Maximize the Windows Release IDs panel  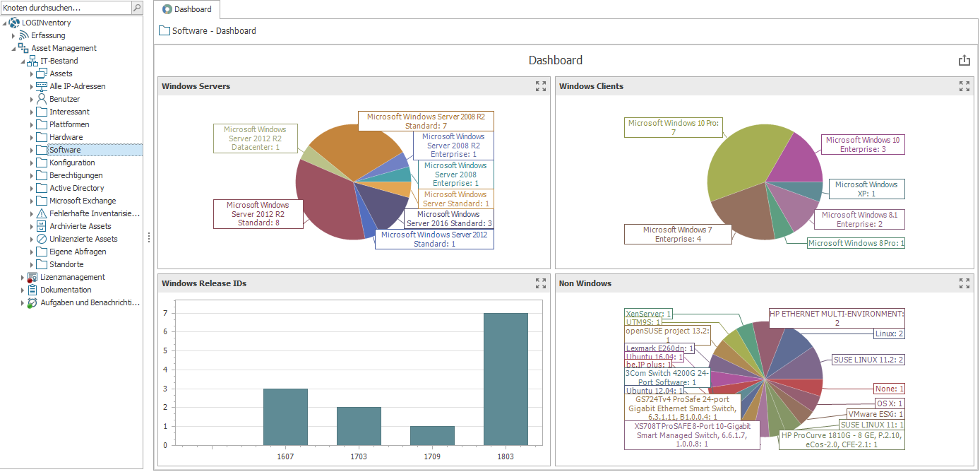point(541,283)
